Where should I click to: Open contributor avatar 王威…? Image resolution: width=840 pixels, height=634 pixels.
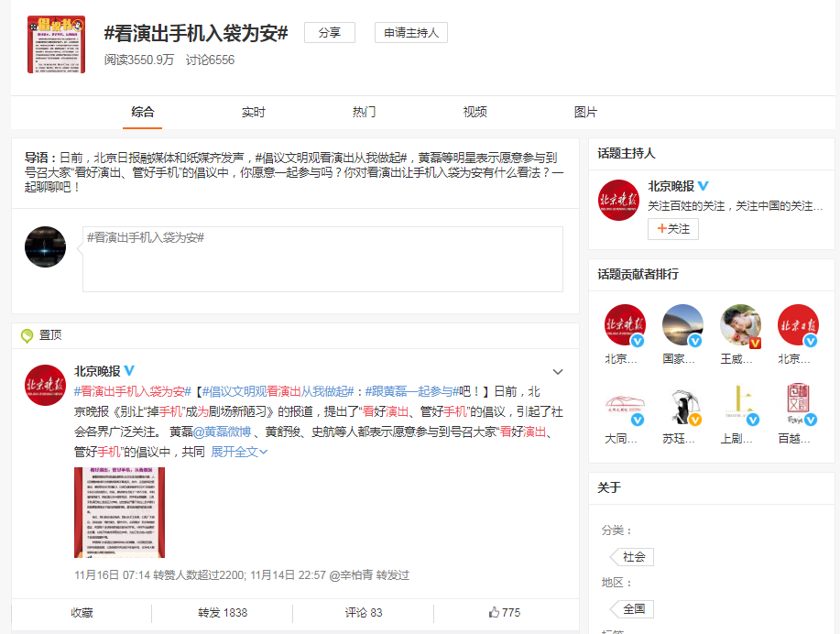740,324
